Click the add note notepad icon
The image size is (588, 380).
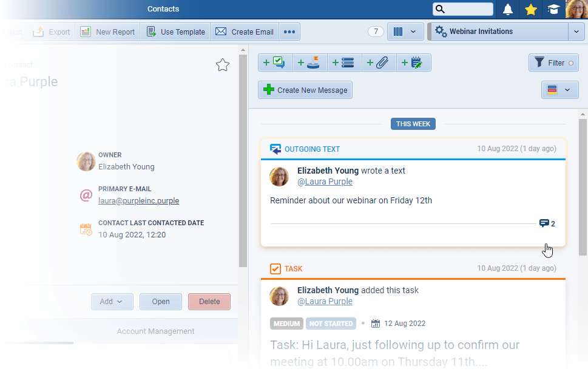point(414,63)
